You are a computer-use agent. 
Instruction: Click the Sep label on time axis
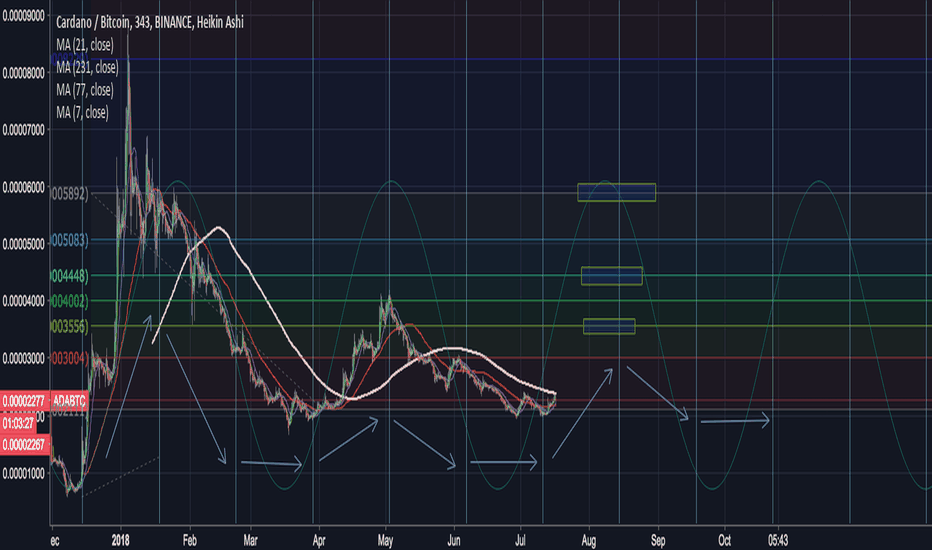click(x=657, y=540)
